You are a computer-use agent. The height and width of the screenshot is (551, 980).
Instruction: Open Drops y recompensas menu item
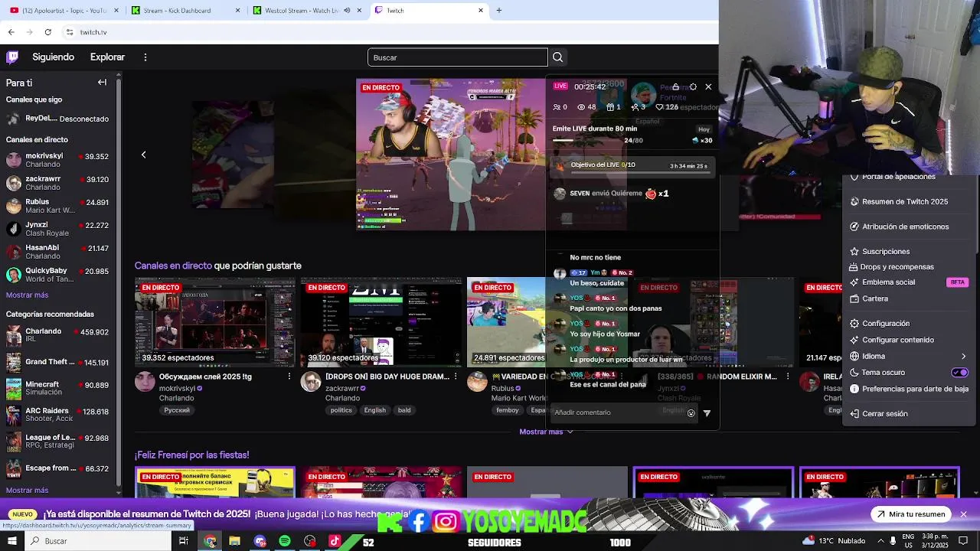[x=908, y=267]
